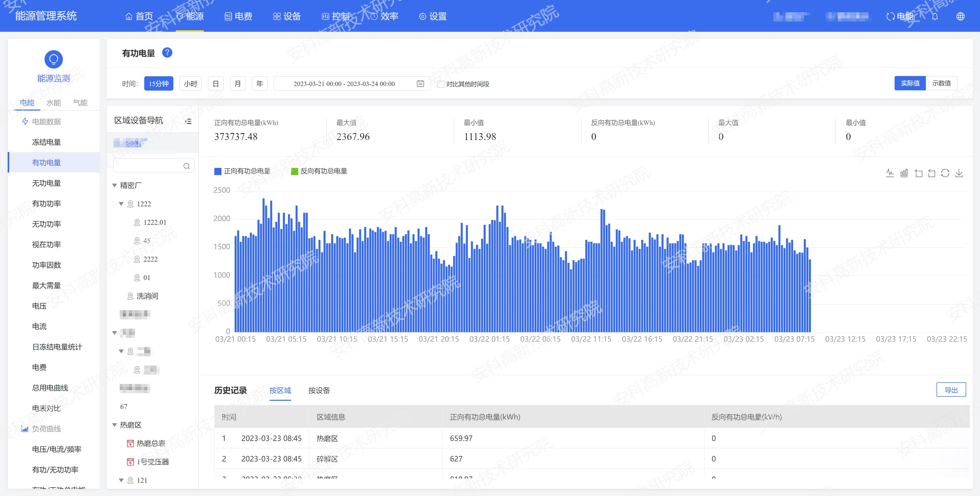Click the chart icon for 负荷曲线
Image resolution: width=980 pixels, height=496 pixels.
[x=25, y=429]
